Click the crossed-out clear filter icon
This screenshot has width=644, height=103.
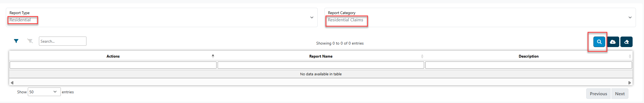tap(30, 41)
